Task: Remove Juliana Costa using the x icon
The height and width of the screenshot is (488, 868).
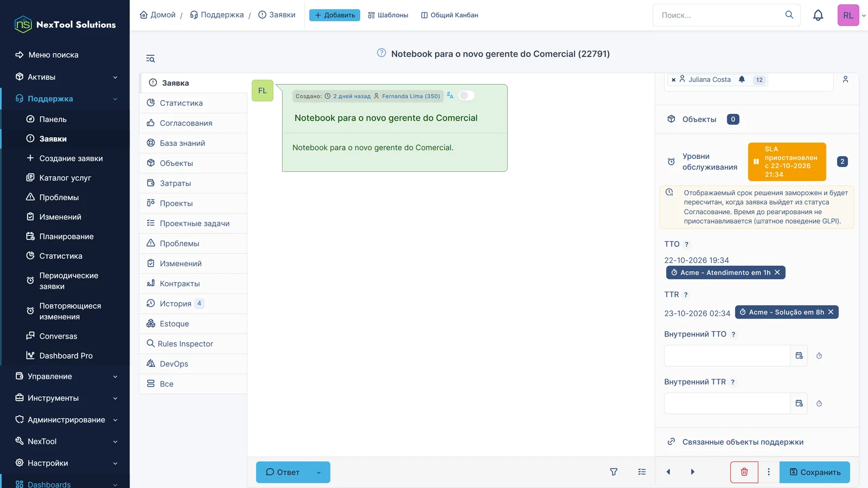Action: click(673, 80)
